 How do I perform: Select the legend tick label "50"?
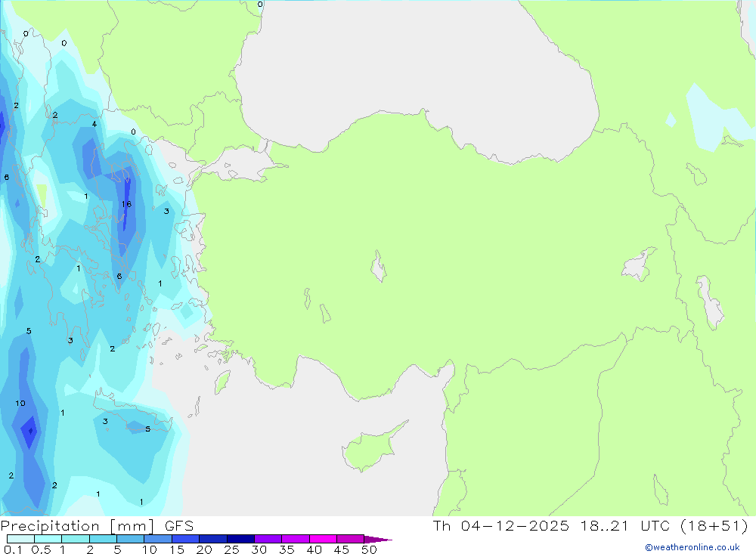pos(369,549)
